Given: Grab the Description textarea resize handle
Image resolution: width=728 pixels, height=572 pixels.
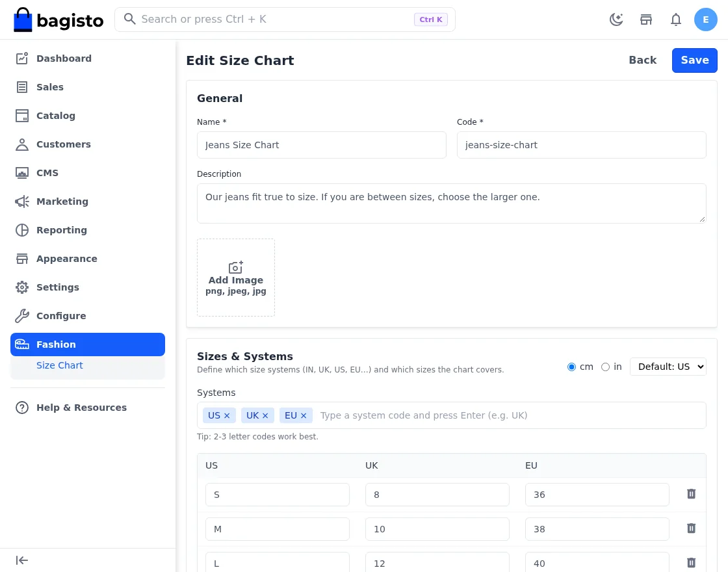Looking at the screenshot, I should [x=702, y=219].
